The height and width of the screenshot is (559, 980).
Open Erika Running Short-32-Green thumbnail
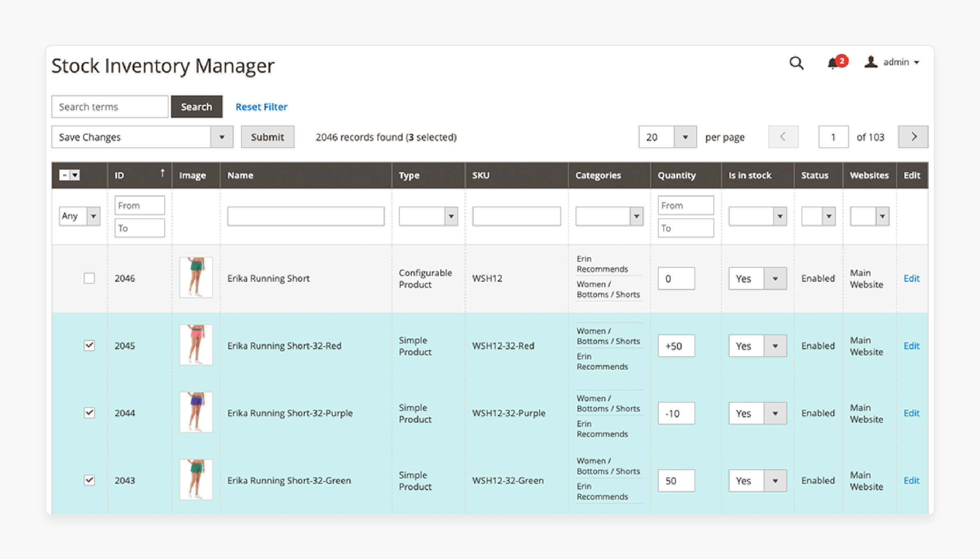[x=196, y=479]
